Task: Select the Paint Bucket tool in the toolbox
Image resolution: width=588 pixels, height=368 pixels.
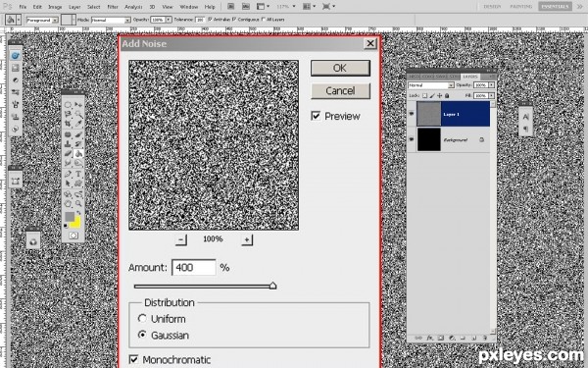Action: pos(78,153)
